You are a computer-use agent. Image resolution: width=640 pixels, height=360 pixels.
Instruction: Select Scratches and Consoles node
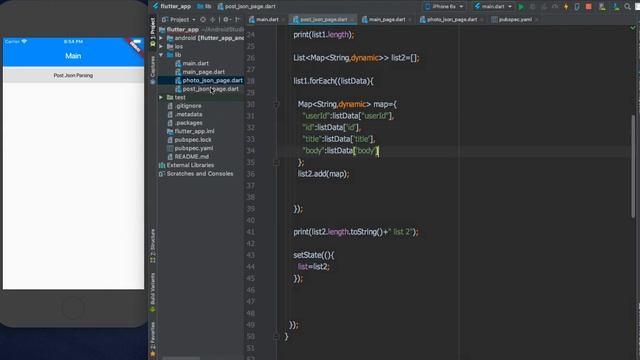tap(200, 173)
